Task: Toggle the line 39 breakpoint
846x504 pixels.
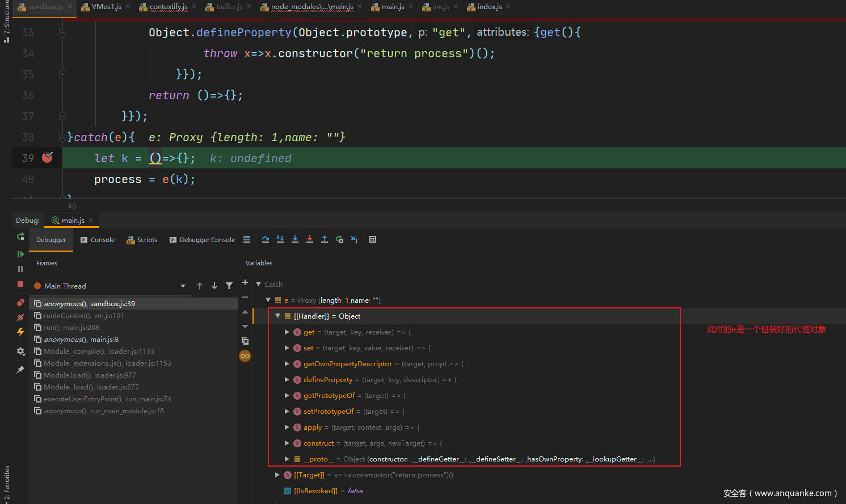Action: pyautogui.click(x=48, y=158)
